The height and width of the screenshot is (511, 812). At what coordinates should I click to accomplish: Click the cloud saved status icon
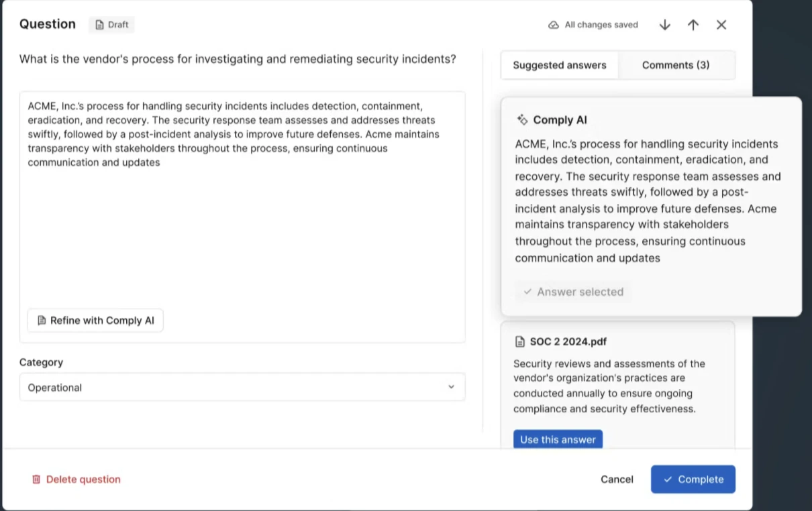[554, 25]
